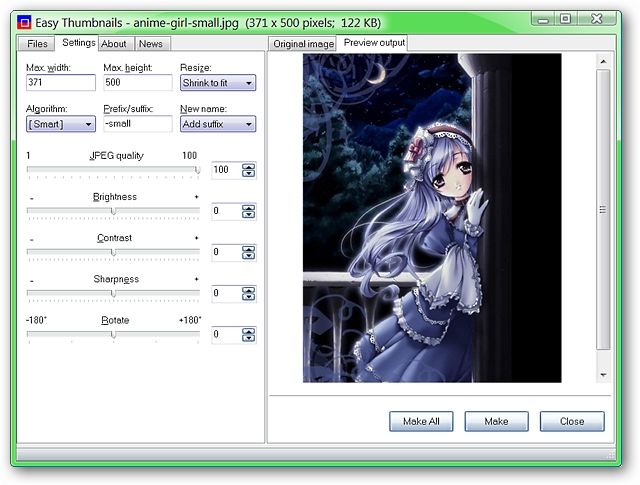The image size is (640, 485).
Task: Click the preview scrollbar up arrow
Action: [x=603, y=62]
